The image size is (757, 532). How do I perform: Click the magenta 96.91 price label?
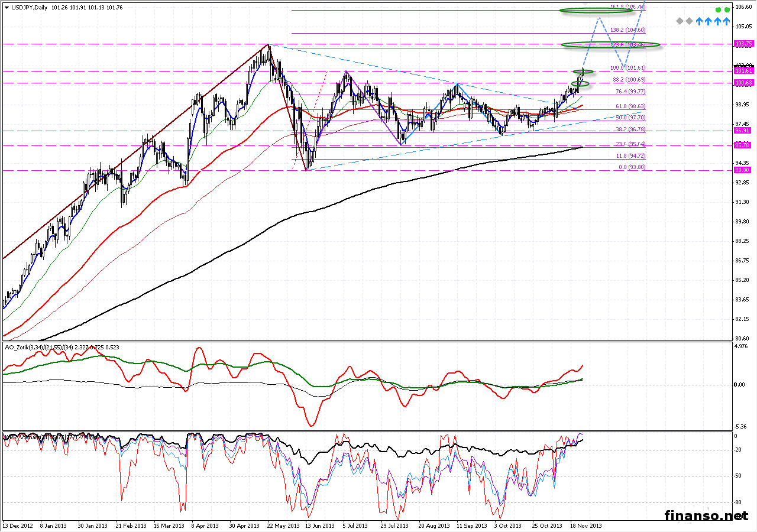743,130
